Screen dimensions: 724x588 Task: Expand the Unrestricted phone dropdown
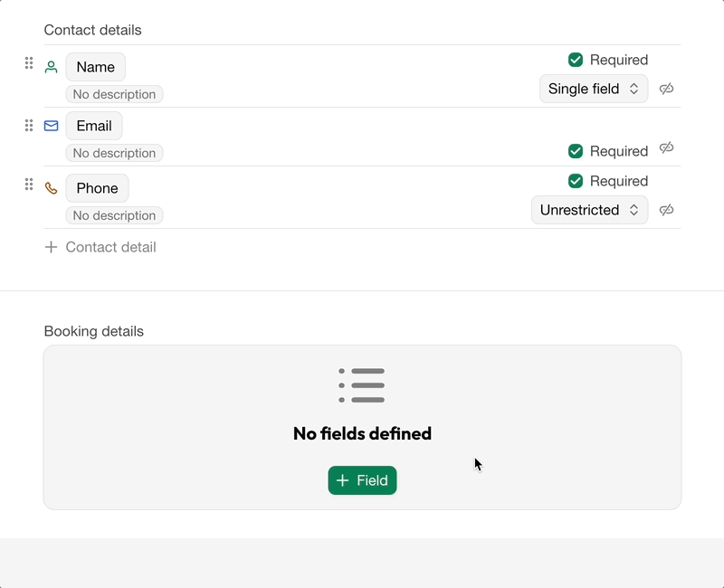pos(589,210)
